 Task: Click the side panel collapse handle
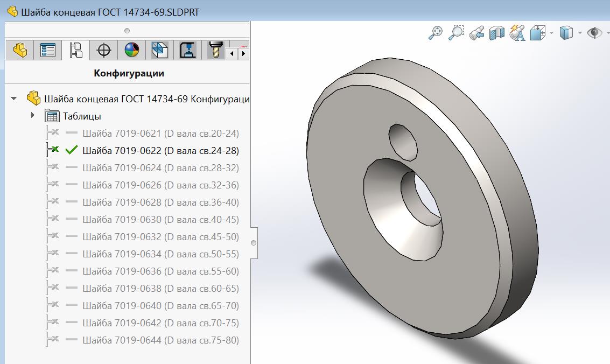(x=254, y=243)
